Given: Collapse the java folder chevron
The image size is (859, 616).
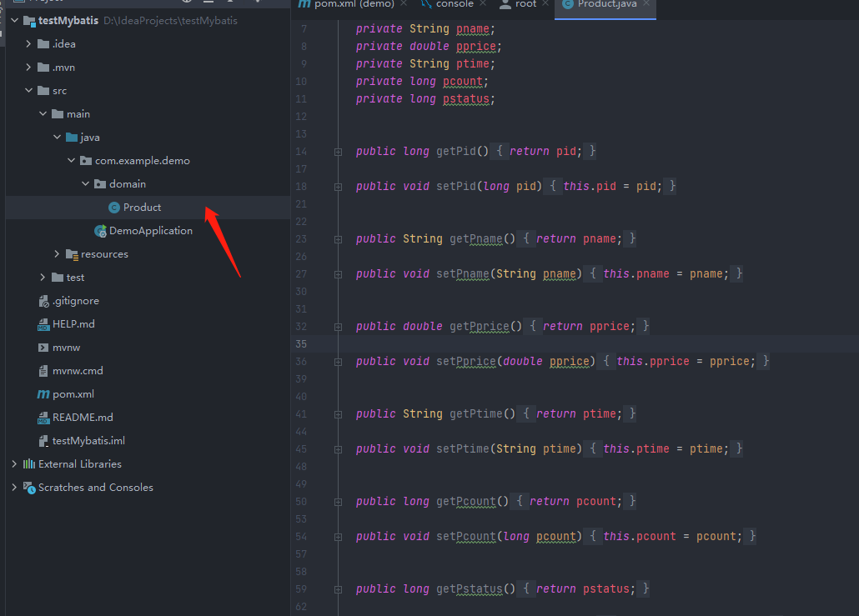Looking at the screenshot, I should [x=57, y=137].
